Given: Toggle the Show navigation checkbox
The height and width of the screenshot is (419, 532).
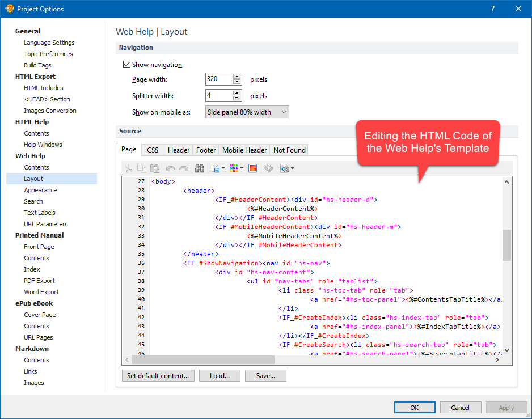Looking at the screenshot, I should tap(127, 65).
